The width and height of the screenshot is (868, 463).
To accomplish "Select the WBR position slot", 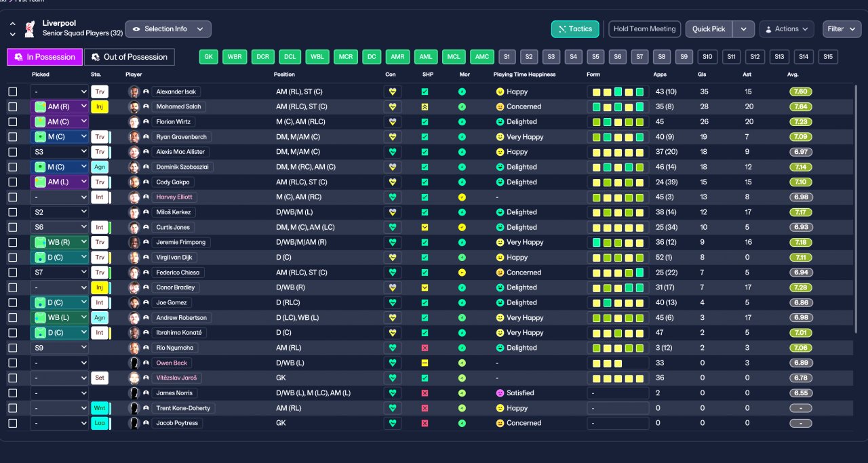I will click(235, 57).
